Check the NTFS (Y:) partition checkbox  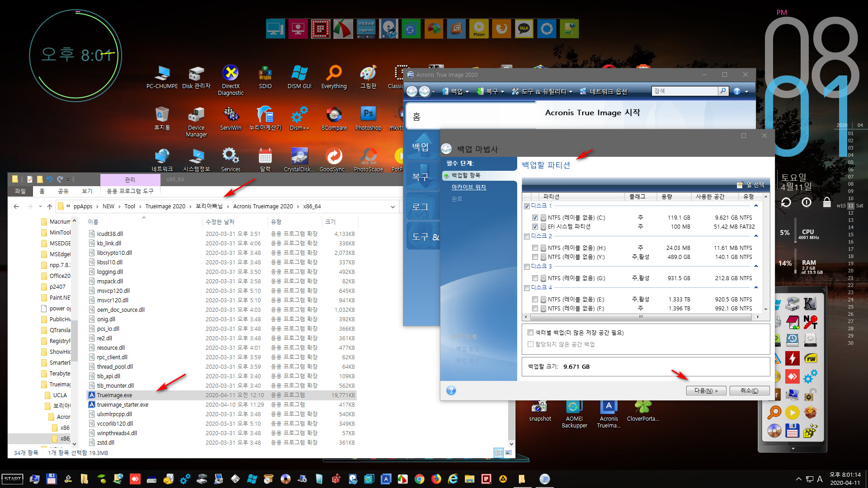tap(535, 257)
